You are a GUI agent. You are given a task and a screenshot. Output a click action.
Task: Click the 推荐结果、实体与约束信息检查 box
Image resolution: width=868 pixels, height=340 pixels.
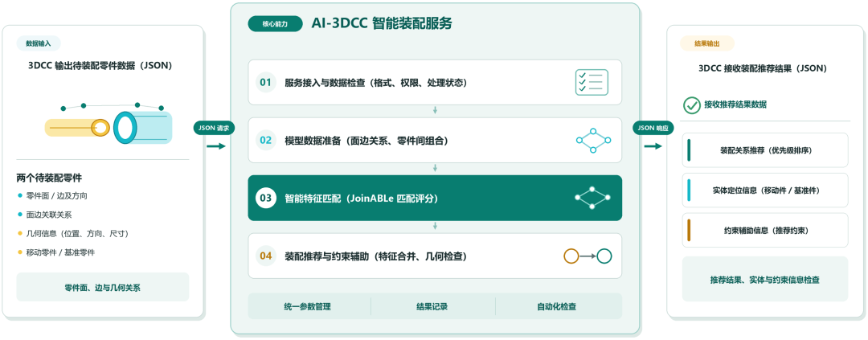tap(765, 279)
